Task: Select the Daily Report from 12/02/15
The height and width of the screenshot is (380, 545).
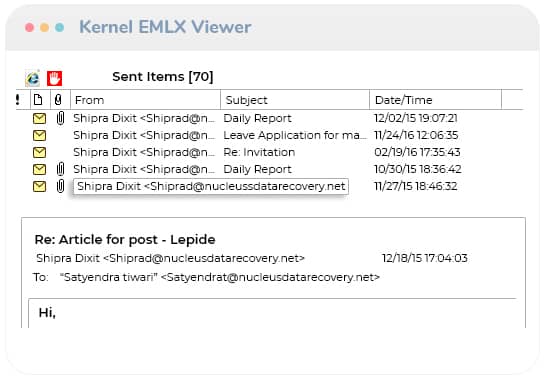Action: [257, 118]
